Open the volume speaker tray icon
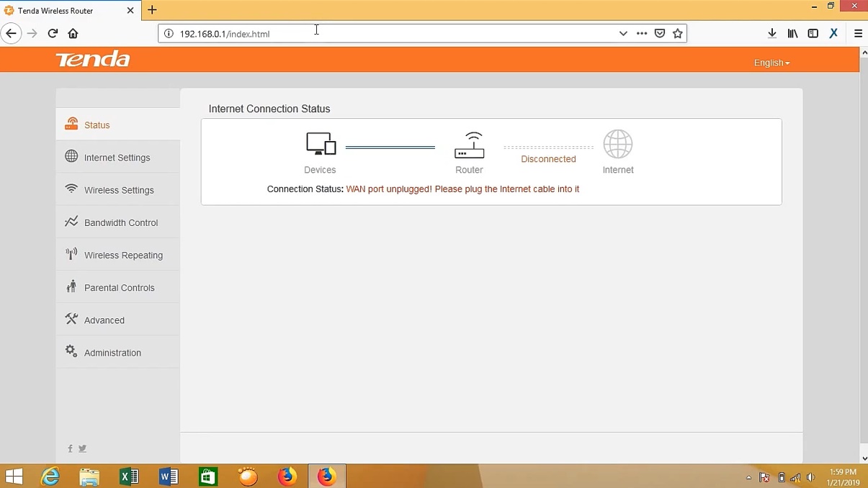This screenshot has height=488, width=868. pyautogui.click(x=811, y=477)
